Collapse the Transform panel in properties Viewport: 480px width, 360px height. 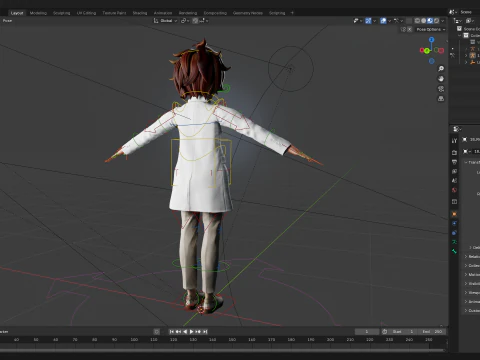(x=472, y=162)
